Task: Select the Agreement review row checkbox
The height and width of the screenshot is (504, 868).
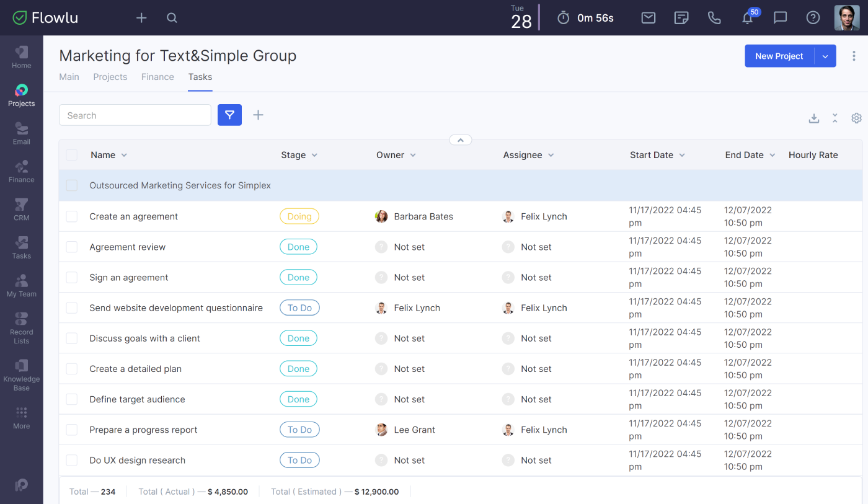Action: pyautogui.click(x=72, y=247)
